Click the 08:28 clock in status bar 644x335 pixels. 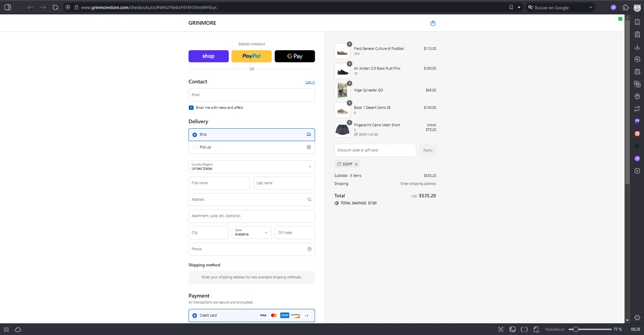(x=635, y=329)
